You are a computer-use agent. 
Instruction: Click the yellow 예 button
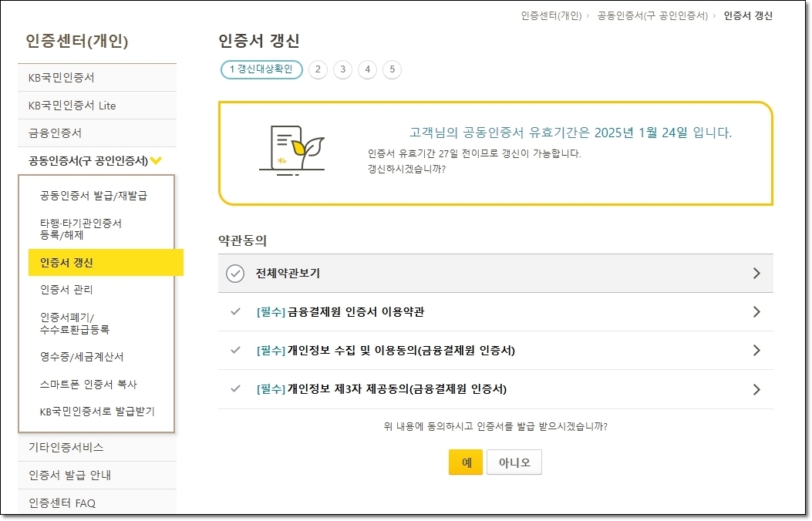466,462
